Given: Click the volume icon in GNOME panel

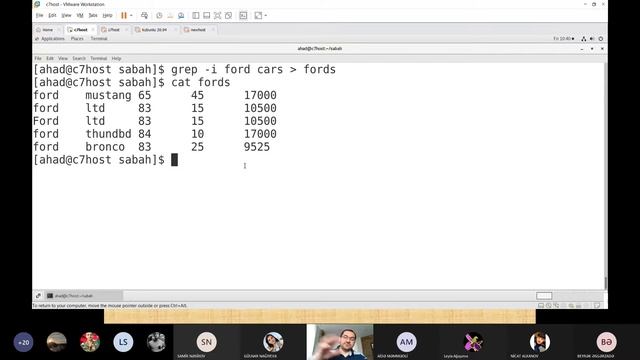Looking at the screenshot, I should tap(592, 39).
